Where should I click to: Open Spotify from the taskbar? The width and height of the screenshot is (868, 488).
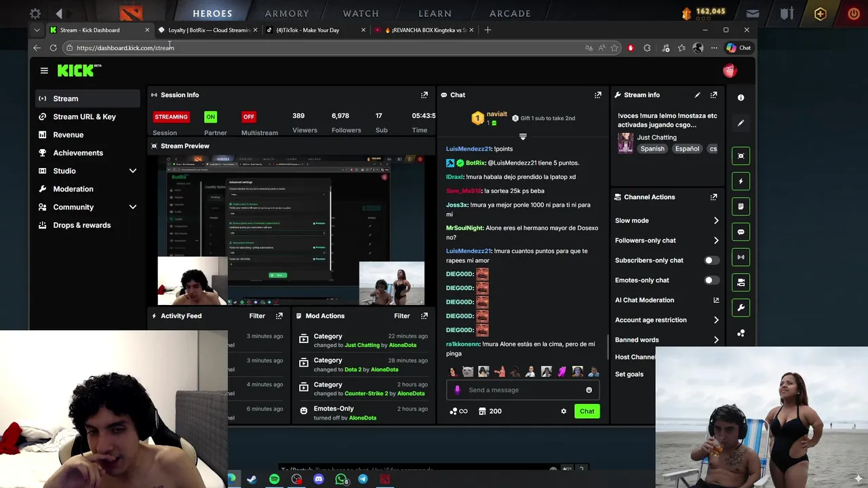(274, 479)
